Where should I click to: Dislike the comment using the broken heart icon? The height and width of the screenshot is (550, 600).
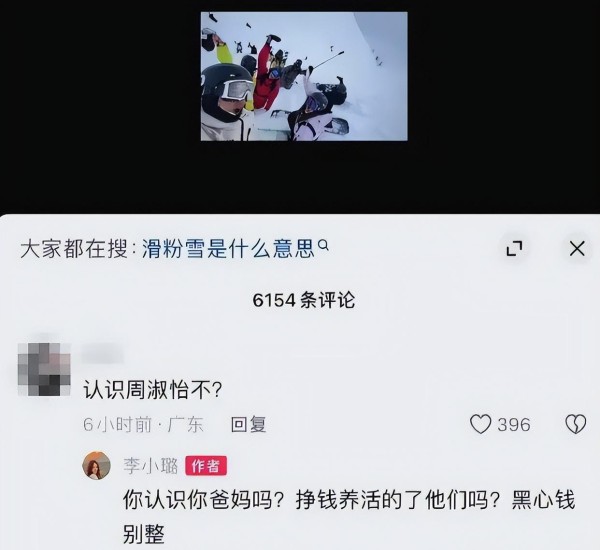576,424
